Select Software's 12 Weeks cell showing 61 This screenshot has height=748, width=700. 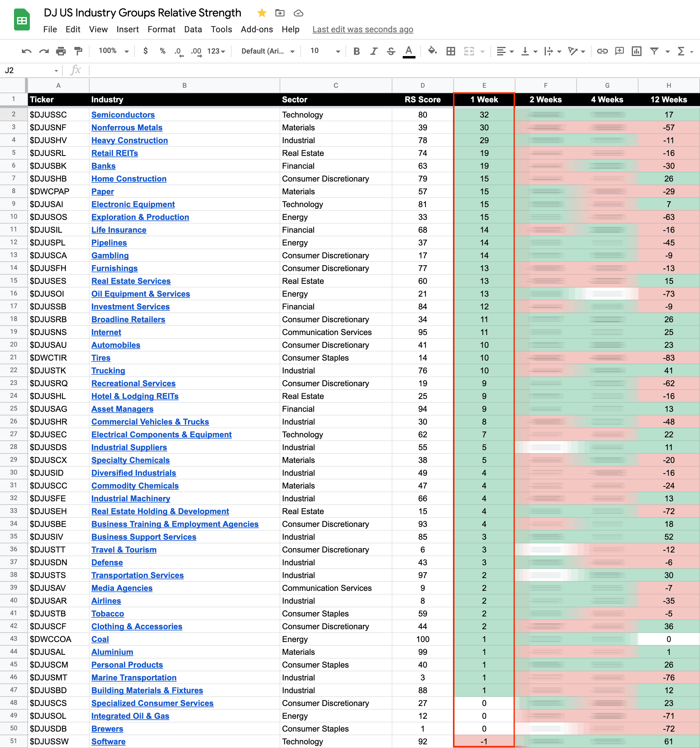[x=668, y=742]
